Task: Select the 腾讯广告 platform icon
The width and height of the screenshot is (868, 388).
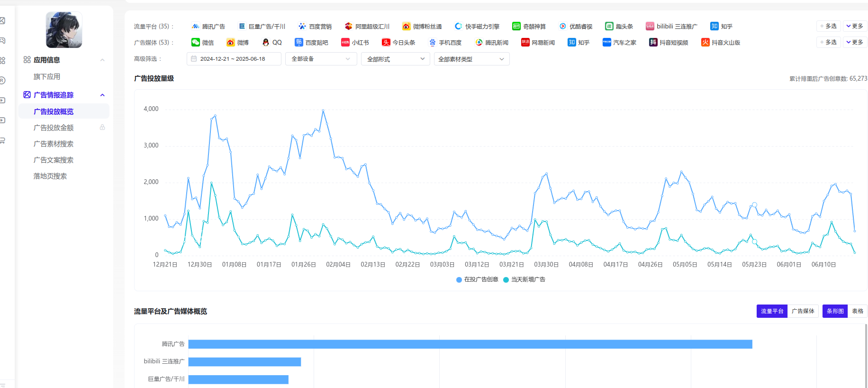Action: 195,27
